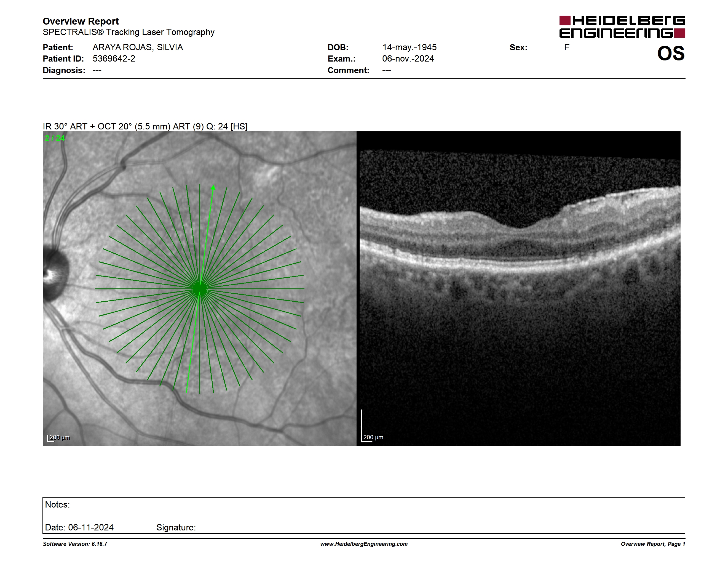Click the scan parameters line 'IR 30° ART + OCT 20°'
The image size is (728, 563).
point(145,126)
